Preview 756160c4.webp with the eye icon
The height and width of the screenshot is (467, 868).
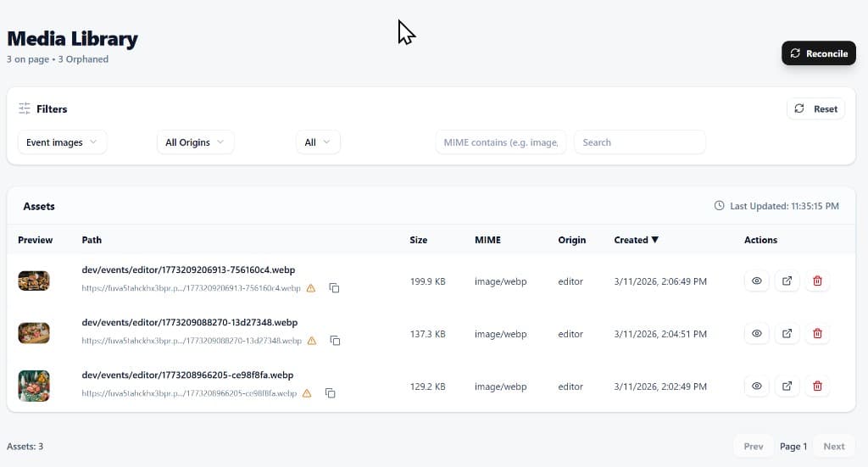757,281
